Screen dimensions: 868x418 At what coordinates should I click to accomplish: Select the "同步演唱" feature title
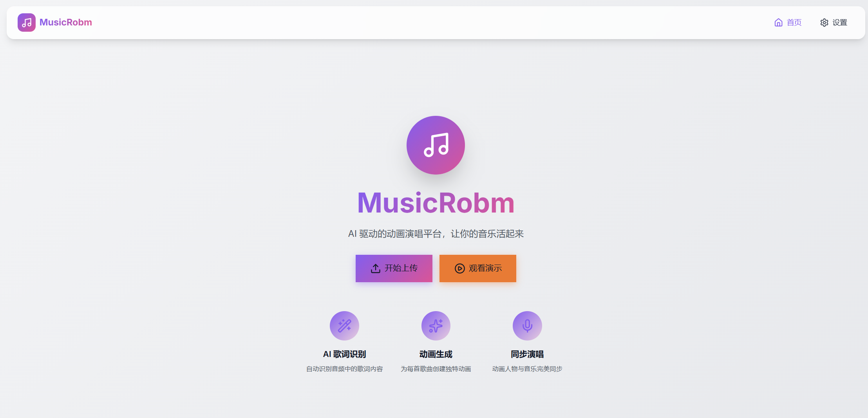[x=527, y=354]
